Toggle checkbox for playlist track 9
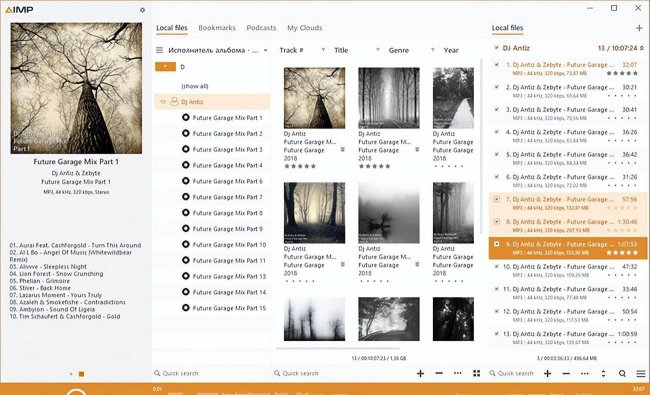650x395 pixels. 497,244
